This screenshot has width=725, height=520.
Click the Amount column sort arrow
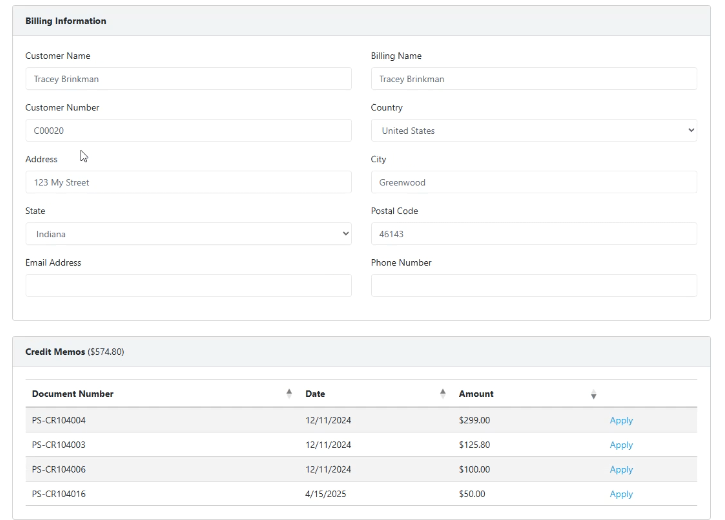[593, 395]
